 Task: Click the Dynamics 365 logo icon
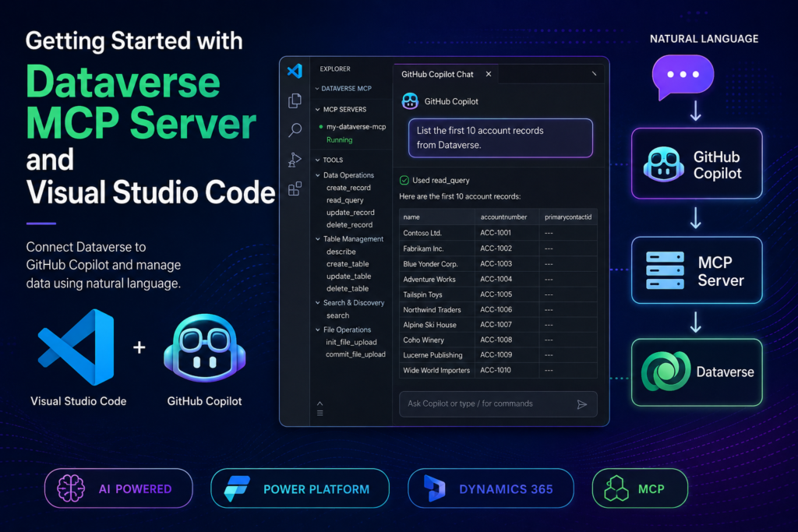click(434, 488)
